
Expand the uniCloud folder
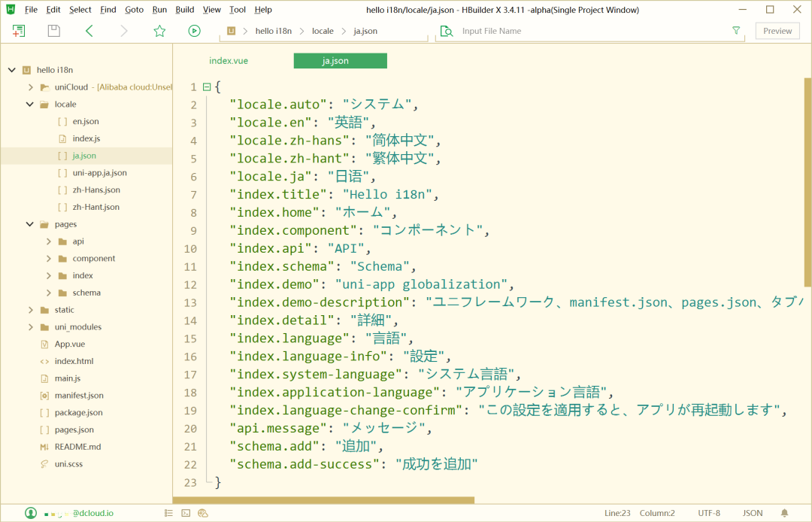pos(31,87)
